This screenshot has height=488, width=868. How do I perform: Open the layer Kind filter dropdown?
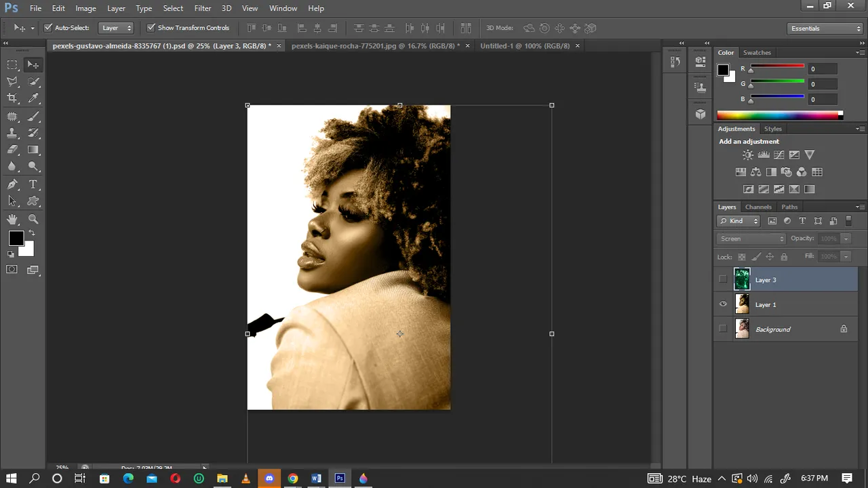pyautogui.click(x=739, y=221)
